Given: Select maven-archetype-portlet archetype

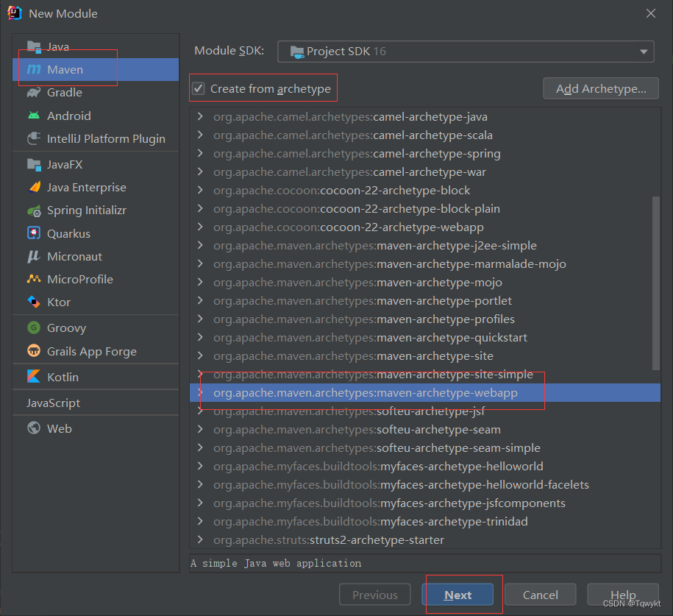Looking at the screenshot, I should tap(425, 301).
